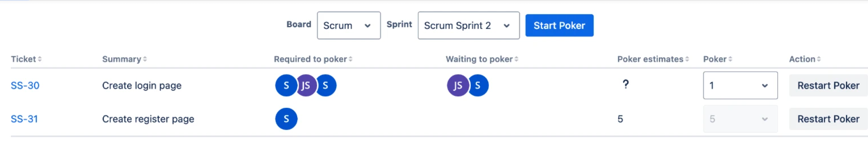Open the Board Scrum dropdown
The image size is (868, 147).
click(x=349, y=26)
